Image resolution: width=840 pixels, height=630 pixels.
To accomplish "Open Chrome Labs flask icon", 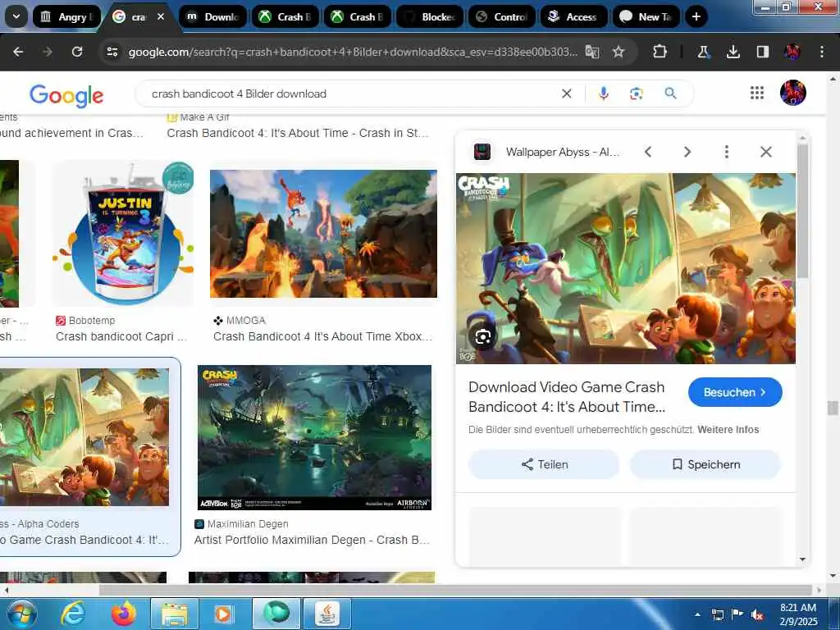I will click(x=703, y=52).
